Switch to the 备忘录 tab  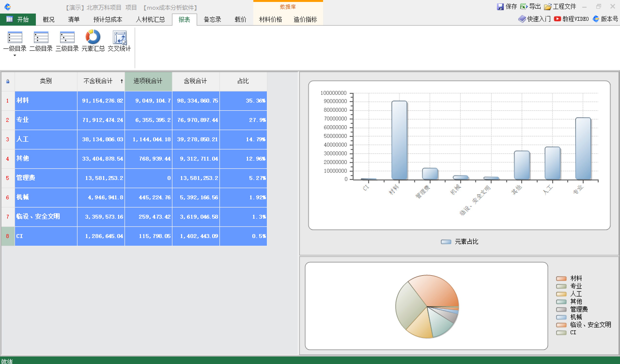pyautogui.click(x=212, y=19)
